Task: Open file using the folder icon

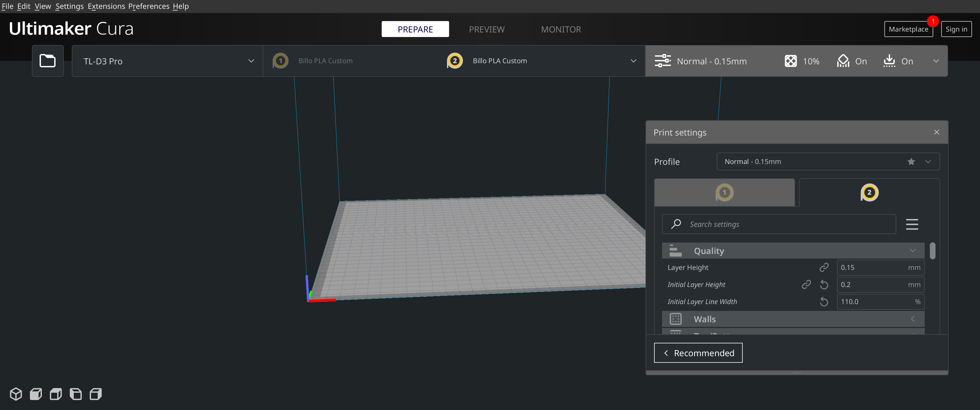Action: 48,61
